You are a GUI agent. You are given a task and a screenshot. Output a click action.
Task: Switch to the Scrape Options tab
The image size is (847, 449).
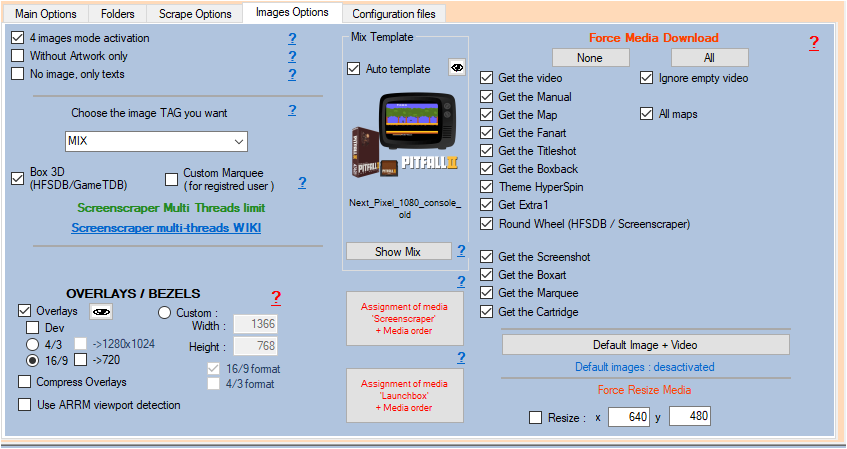click(194, 14)
